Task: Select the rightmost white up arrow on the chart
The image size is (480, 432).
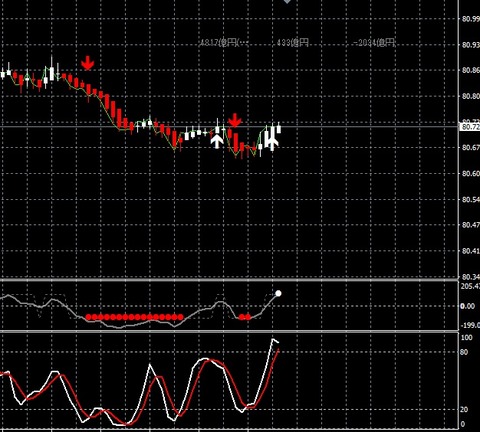Action: 272,141
